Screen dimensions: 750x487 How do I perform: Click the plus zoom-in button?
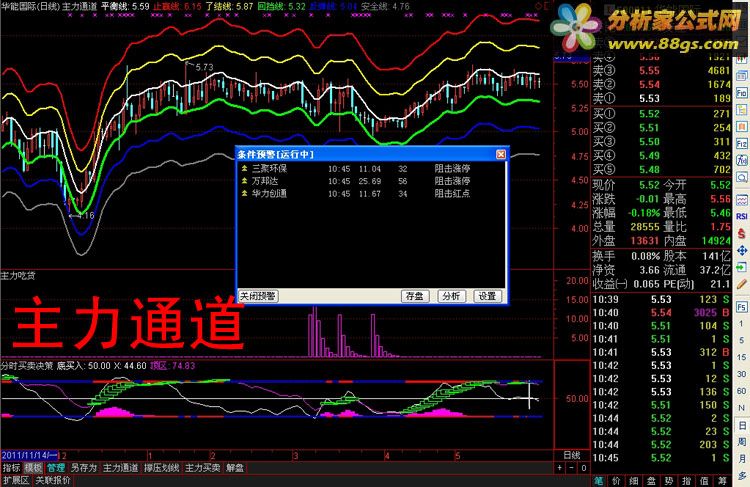tap(559, 468)
